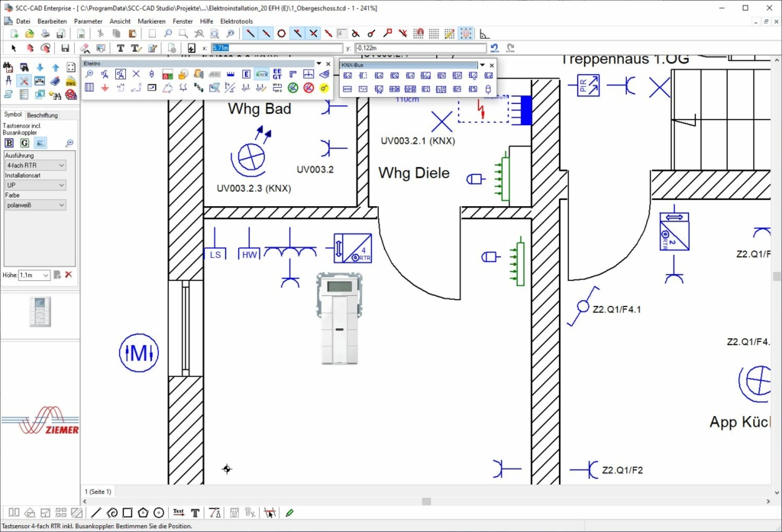The height and width of the screenshot is (532, 782).
Task: Select the Tastsensor preview thumbnail in the side panel
Action: [x=40, y=312]
